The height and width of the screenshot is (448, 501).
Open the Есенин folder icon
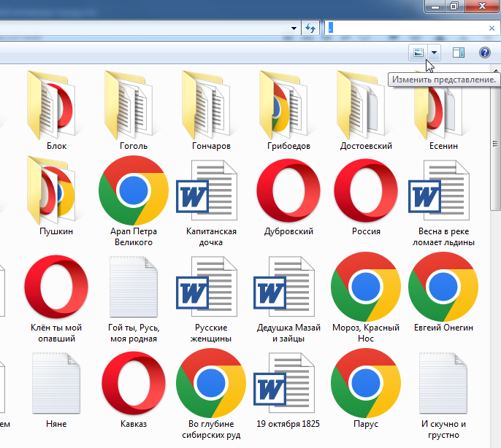point(439,109)
